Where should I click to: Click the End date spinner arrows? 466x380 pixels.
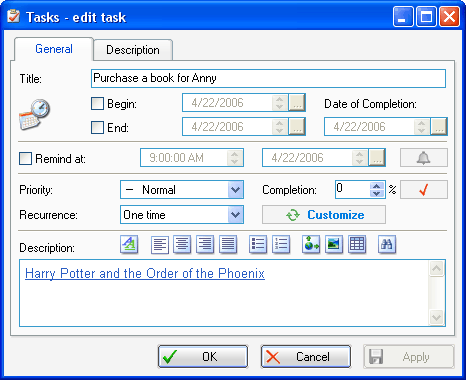[280, 127]
